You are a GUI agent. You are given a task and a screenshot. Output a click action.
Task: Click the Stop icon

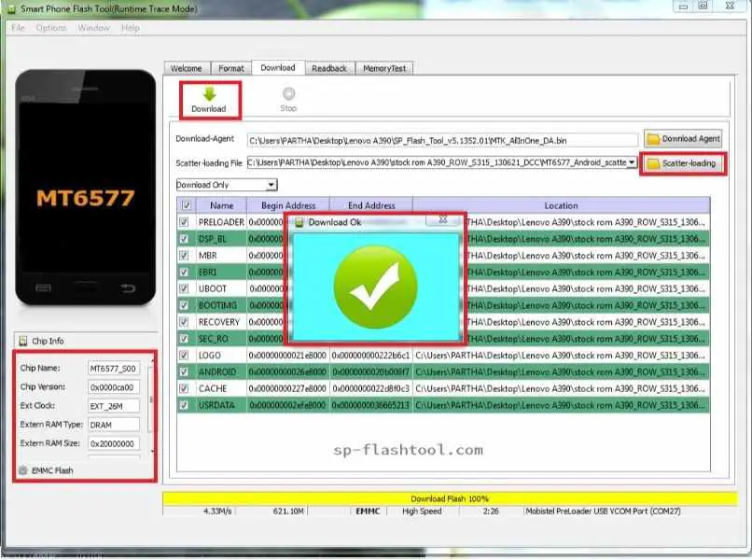288,93
